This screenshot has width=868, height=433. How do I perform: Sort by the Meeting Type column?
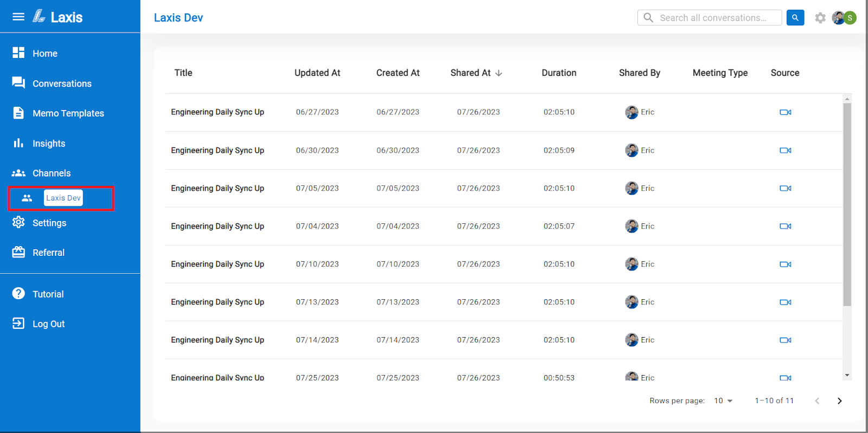720,73
